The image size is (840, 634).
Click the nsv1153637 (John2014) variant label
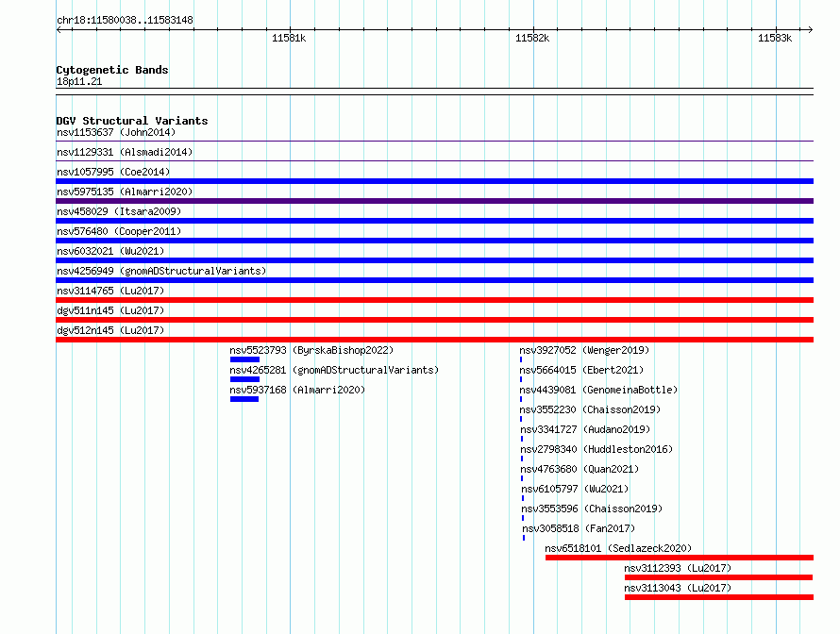[116, 132]
